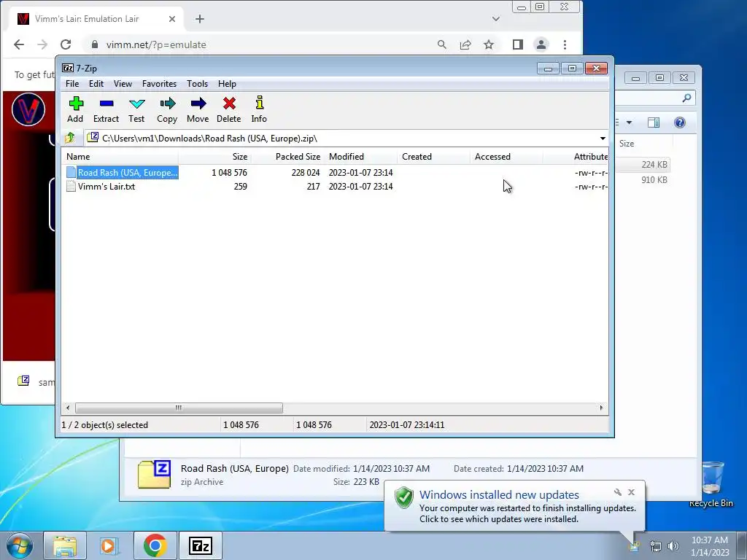Click the horizontal scrollbar thumb in 7-Zip
This screenshot has width=747, height=560.
(x=179, y=408)
